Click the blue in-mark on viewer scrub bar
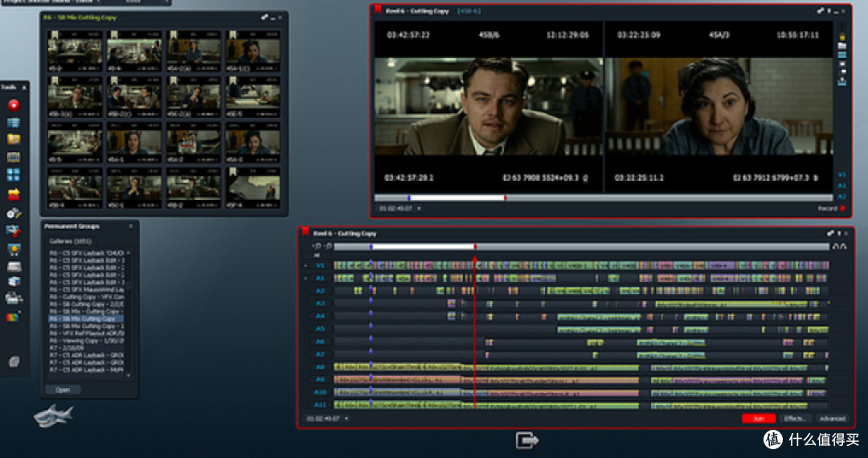 coord(409,198)
